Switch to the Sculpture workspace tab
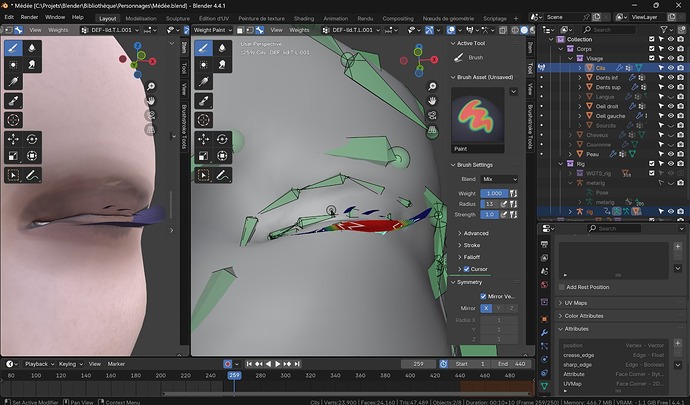Screen dimensions: 690x405 coord(178,18)
